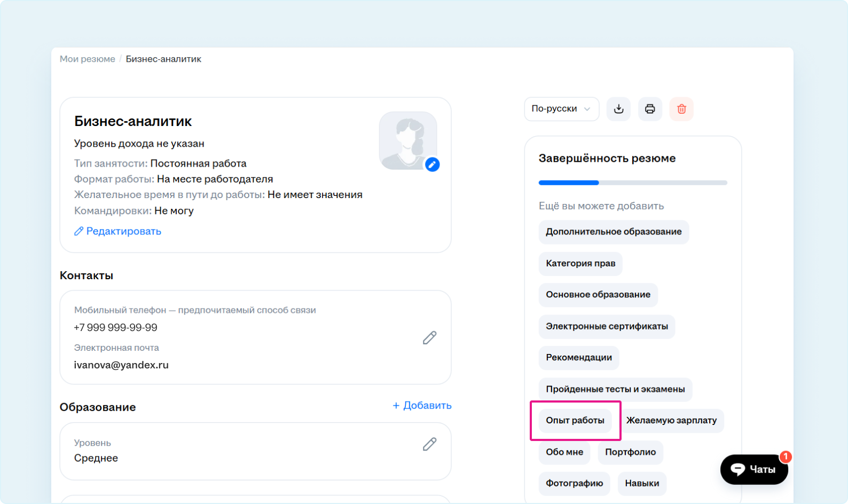
Task: Edit education level with pencil icon
Action: pos(429,444)
